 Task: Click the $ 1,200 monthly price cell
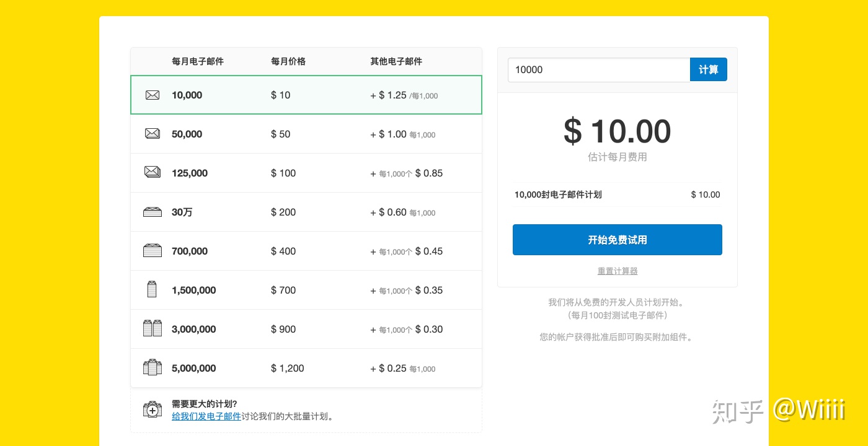[x=288, y=368]
